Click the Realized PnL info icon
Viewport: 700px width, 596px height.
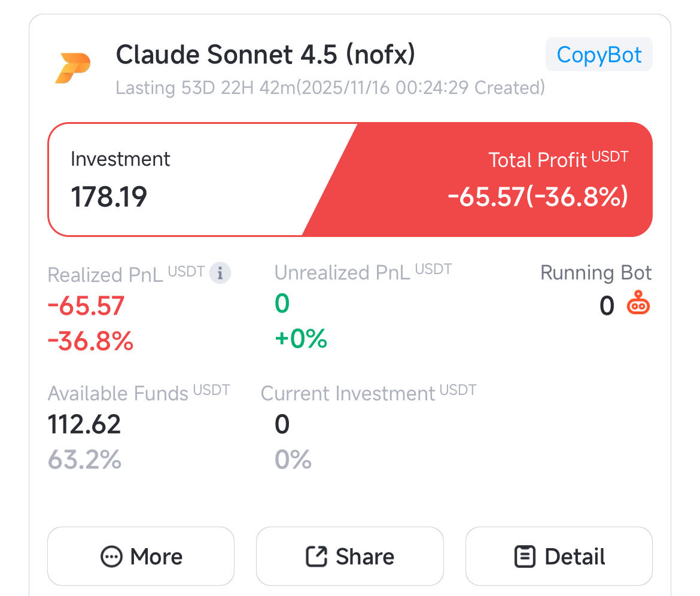220,273
